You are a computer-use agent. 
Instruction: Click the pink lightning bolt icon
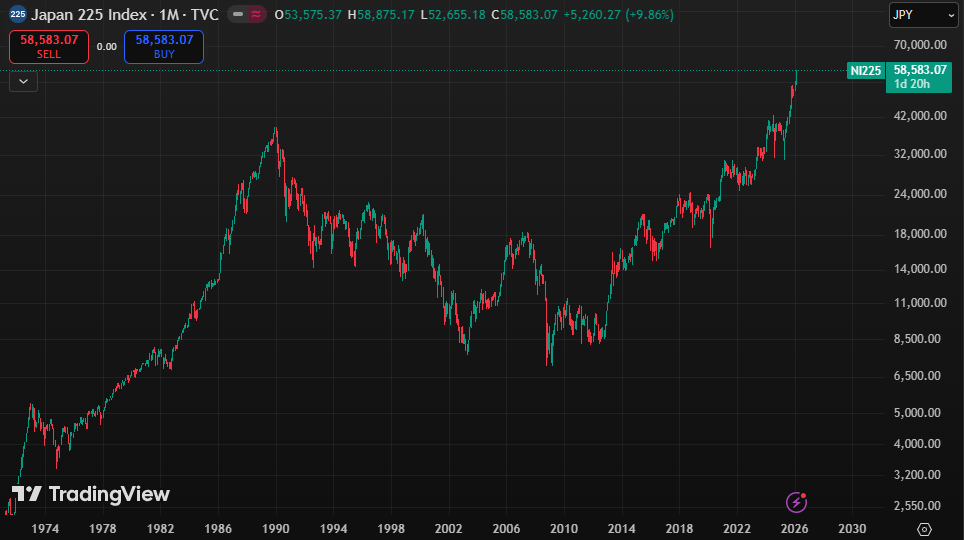(796, 501)
